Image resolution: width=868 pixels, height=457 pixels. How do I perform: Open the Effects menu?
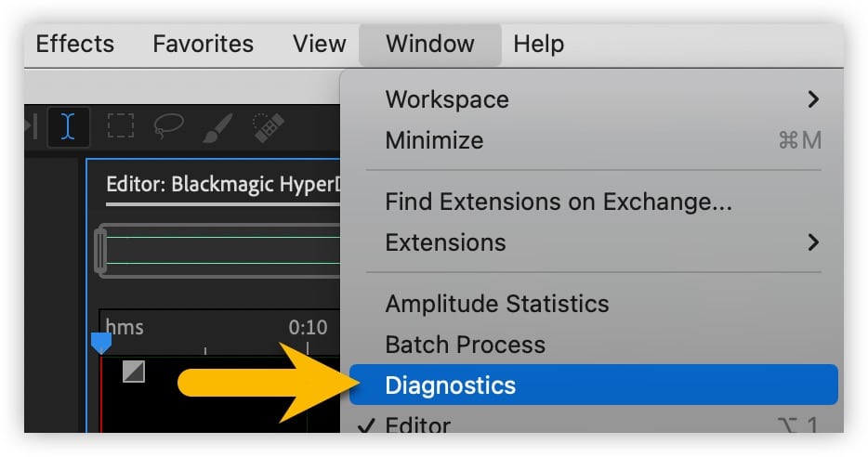click(74, 44)
